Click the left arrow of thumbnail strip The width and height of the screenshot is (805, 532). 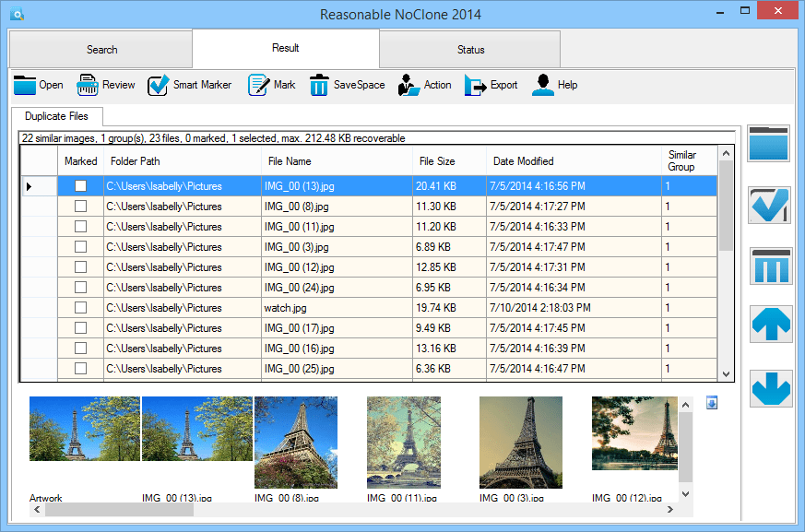(37, 509)
